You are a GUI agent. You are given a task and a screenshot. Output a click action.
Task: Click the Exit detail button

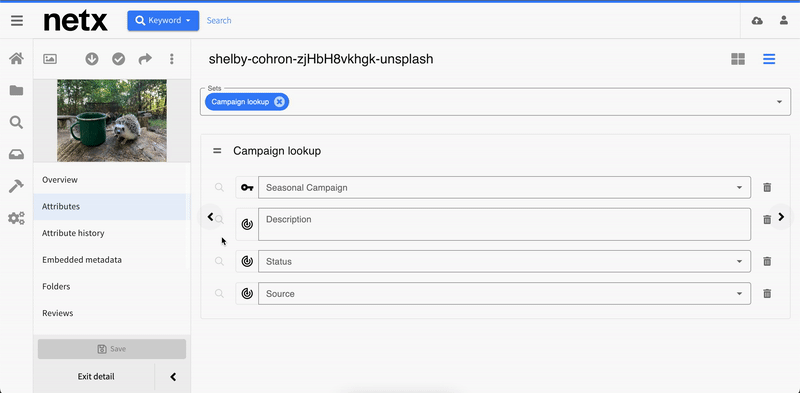pyautogui.click(x=96, y=377)
